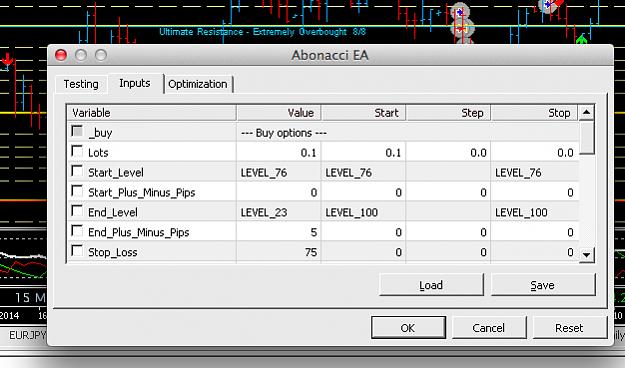Select Stop_Loss value 75
625x368 pixels.
click(279, 252)
